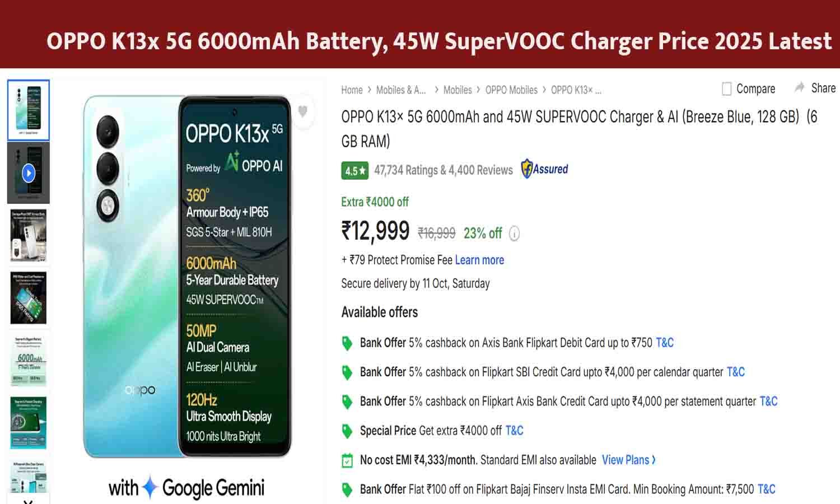The height and width of the screenshot is (504, 840).
Task: Open the OPPO Mobiles breadcrumb
Action: 511,90
